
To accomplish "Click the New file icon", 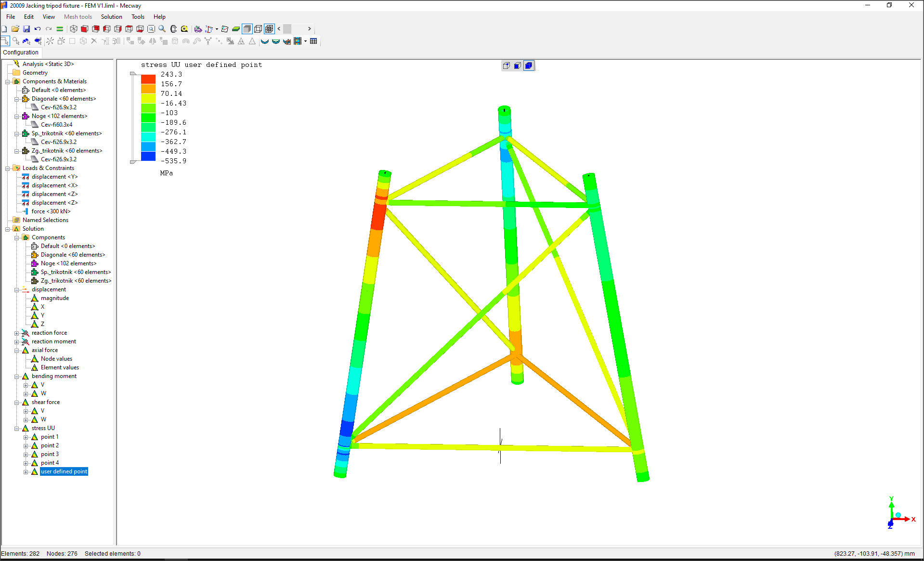I will point(4,29).
